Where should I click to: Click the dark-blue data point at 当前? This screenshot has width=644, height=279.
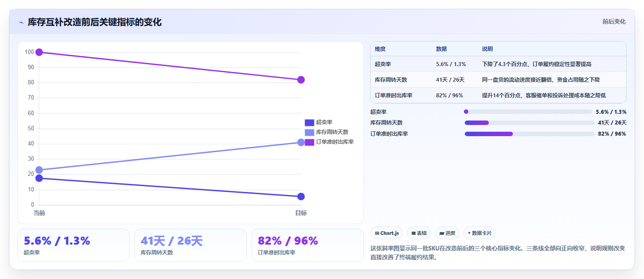(x=39, y=178)
